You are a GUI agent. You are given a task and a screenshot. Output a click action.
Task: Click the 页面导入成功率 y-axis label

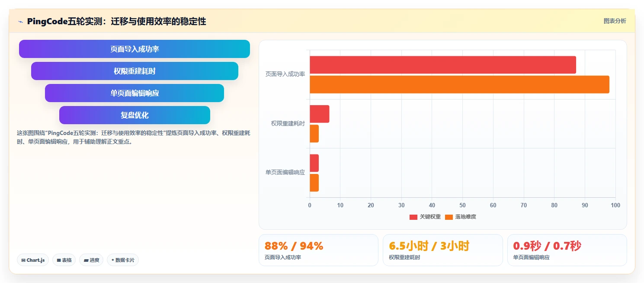coord(285,74)
